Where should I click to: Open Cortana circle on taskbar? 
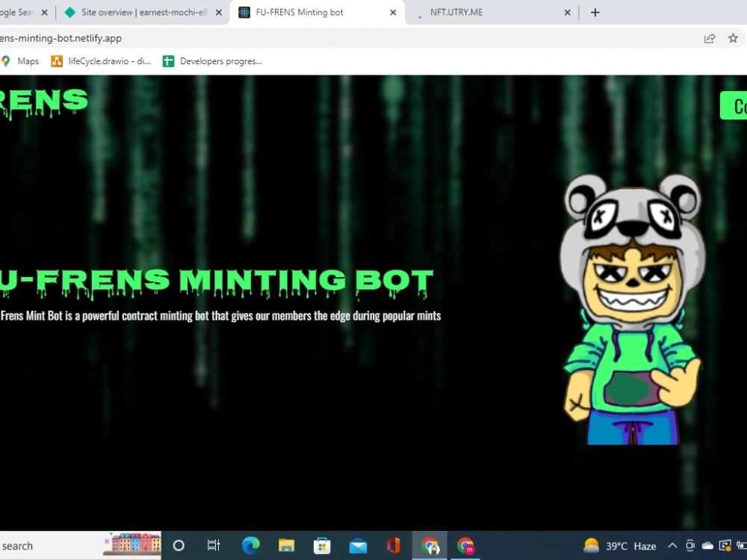pyautogui.click(x=179, y=546)
